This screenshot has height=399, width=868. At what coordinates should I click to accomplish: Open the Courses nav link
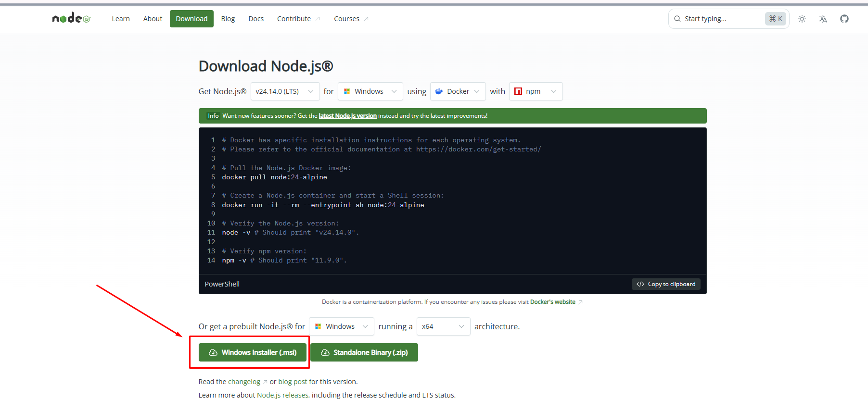coord(351,19)
